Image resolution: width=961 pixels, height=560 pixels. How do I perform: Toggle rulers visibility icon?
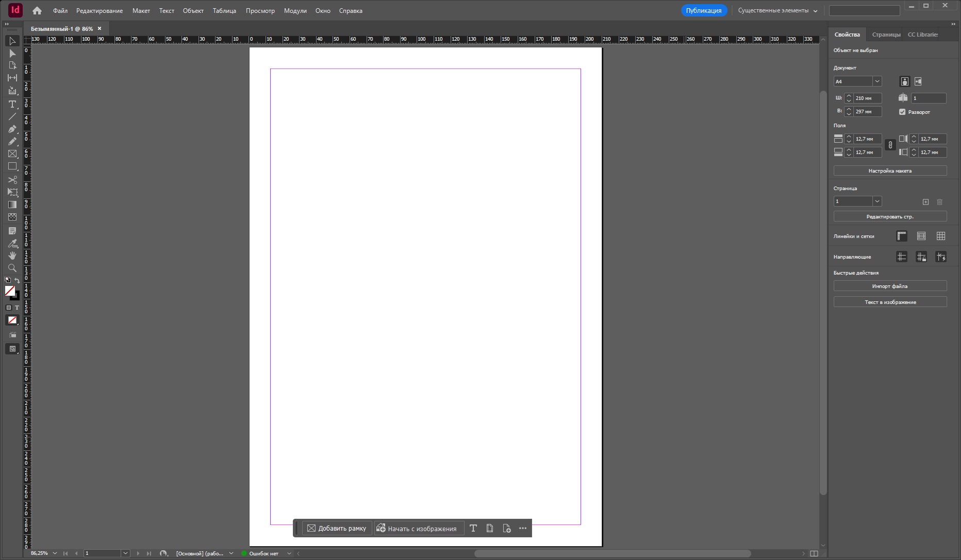click(902, 236)
